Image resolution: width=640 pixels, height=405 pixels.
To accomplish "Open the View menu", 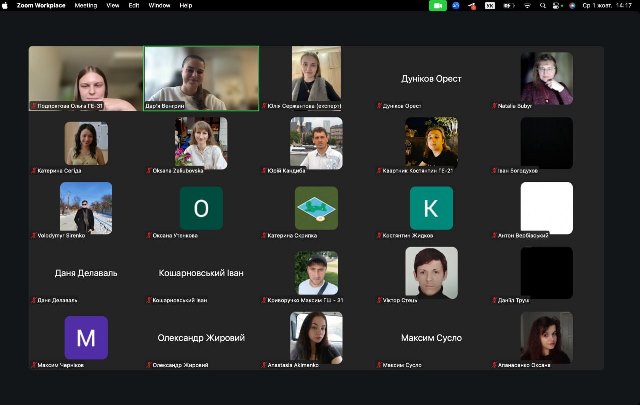I will click(x=111, y=5).
